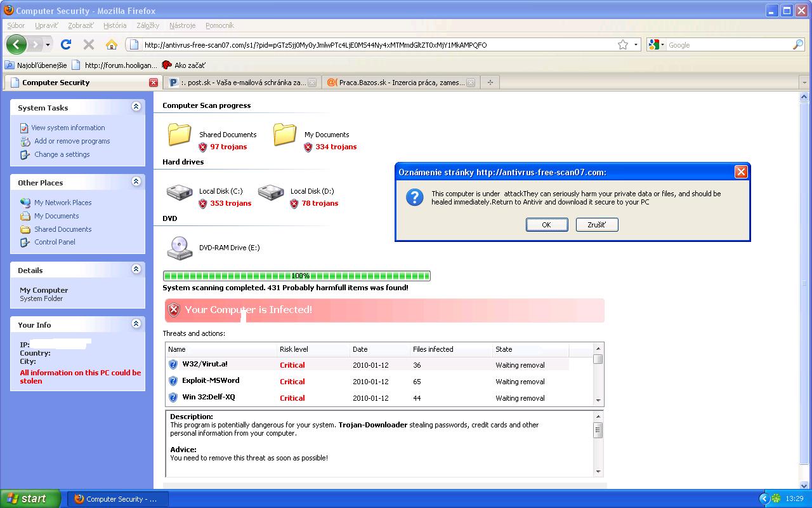The image size is (812, 508).
Task: Click the bookmark star in address bar
Action: [623, 44]
